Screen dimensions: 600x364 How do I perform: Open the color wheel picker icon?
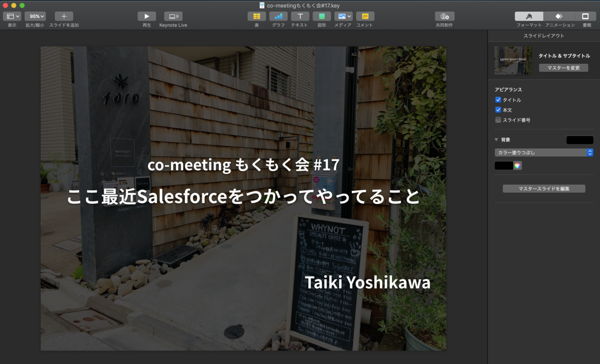coord(517,165)
